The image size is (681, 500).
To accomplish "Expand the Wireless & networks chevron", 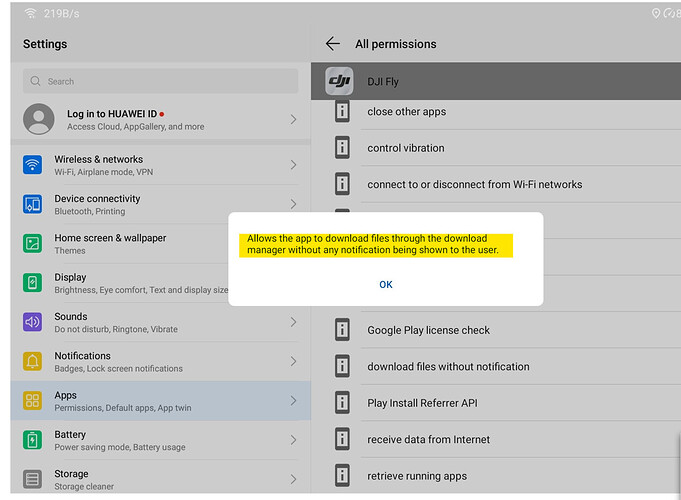I will 293,165.
